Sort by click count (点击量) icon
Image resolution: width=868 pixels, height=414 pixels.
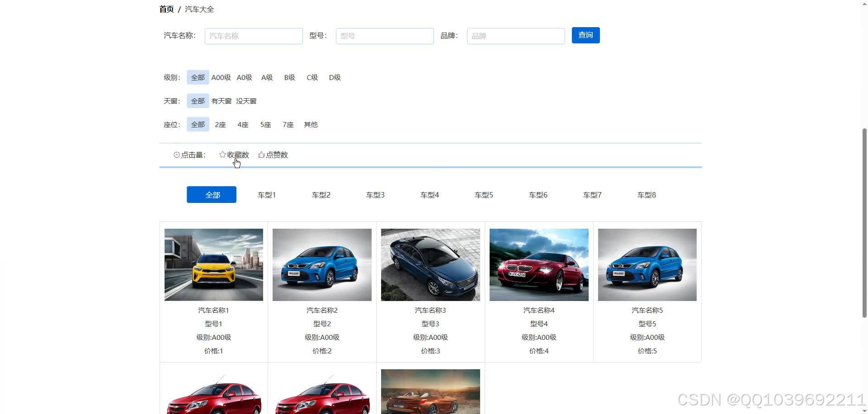(177, 155)
